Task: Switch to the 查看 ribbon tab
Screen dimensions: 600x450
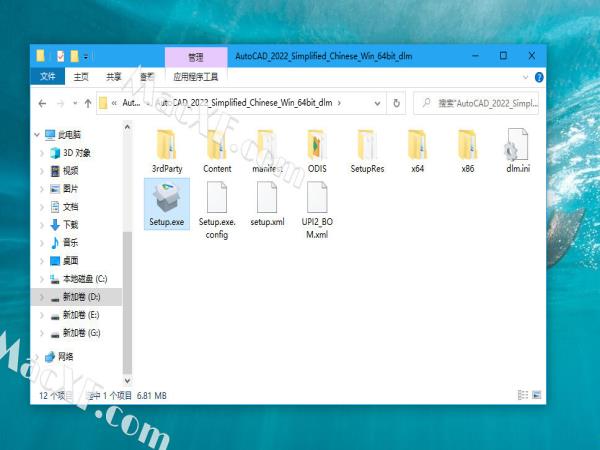Action: click(x=147, y=77)
